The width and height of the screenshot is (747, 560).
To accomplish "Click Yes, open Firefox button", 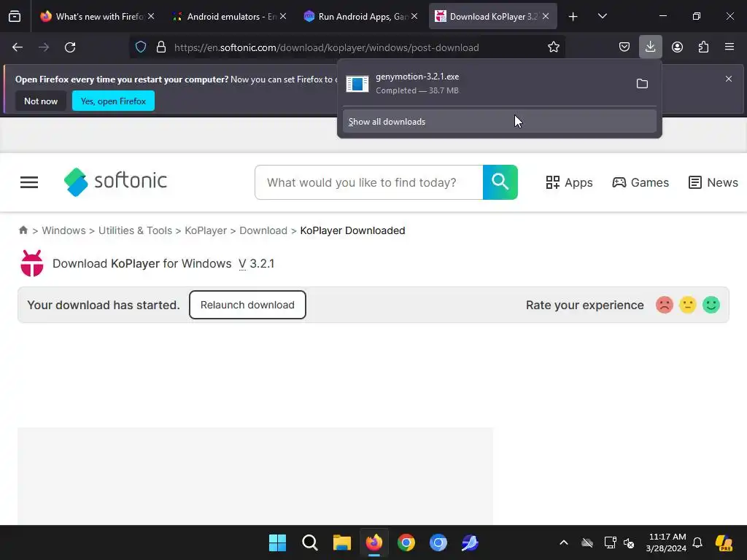I will click(113, 101).
